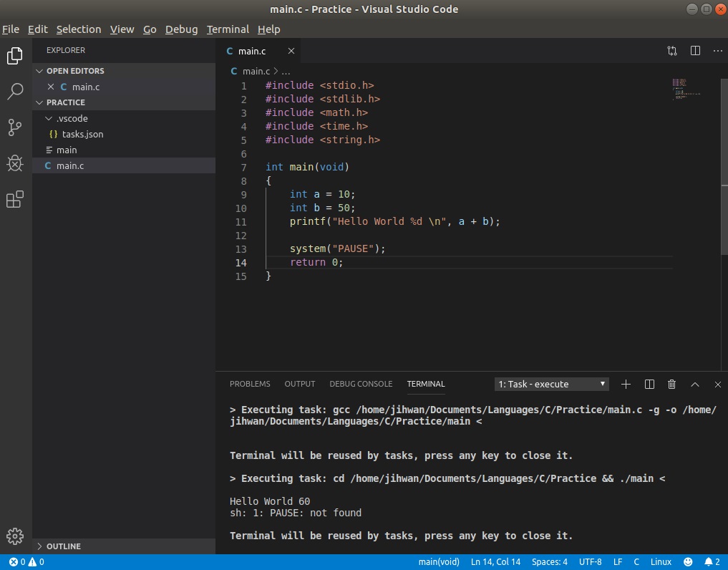Split the editor using the toolbar icon
This screenshot has height=570, width=728.
coord(694,51)
